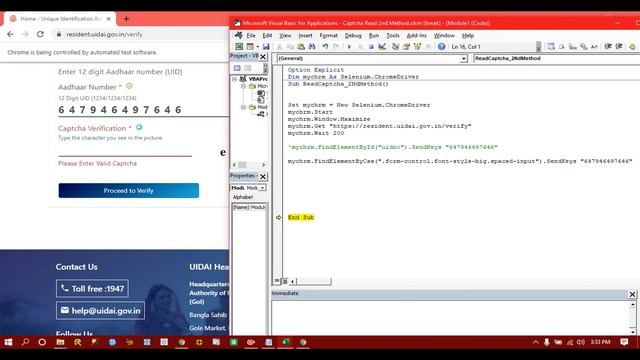Click the Find binoculars icon
640x360 pixels.
[x=312, y=47]
